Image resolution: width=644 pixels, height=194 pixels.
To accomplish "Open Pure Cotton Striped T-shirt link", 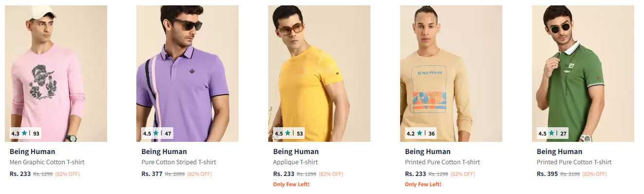I will (x=179, y=162).
